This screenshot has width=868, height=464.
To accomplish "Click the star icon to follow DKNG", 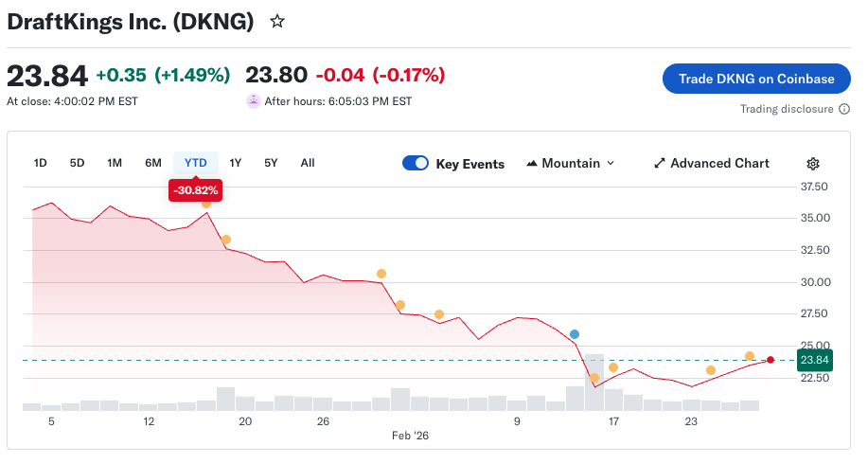I will (x=277, y=21).
